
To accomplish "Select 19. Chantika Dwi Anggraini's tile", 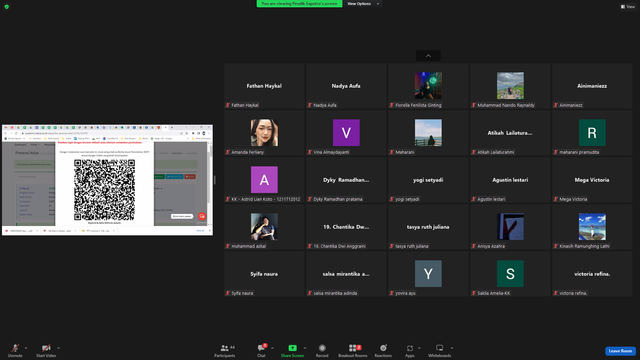I will click(346, 227).
